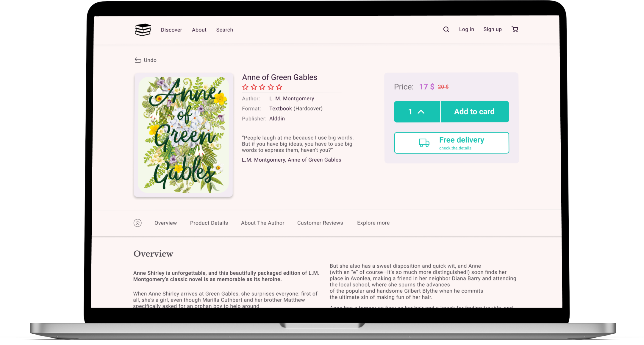Screen dimensions: 644x345
Task: Click the Log in link
Action: tap(466, 29)
